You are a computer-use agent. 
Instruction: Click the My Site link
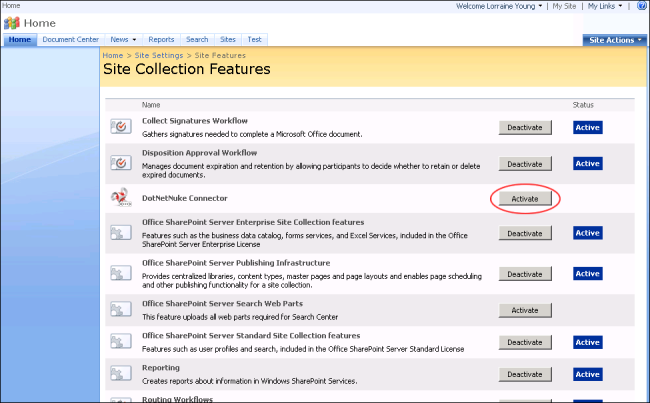pos(564,6)
